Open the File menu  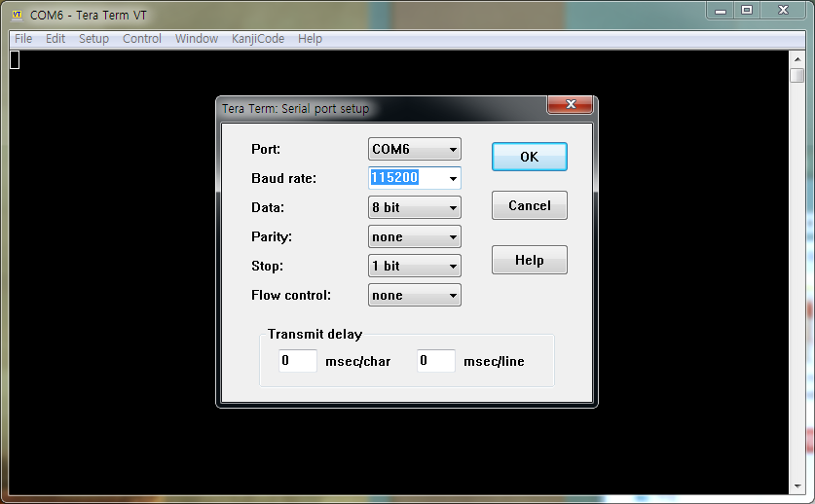23,39
